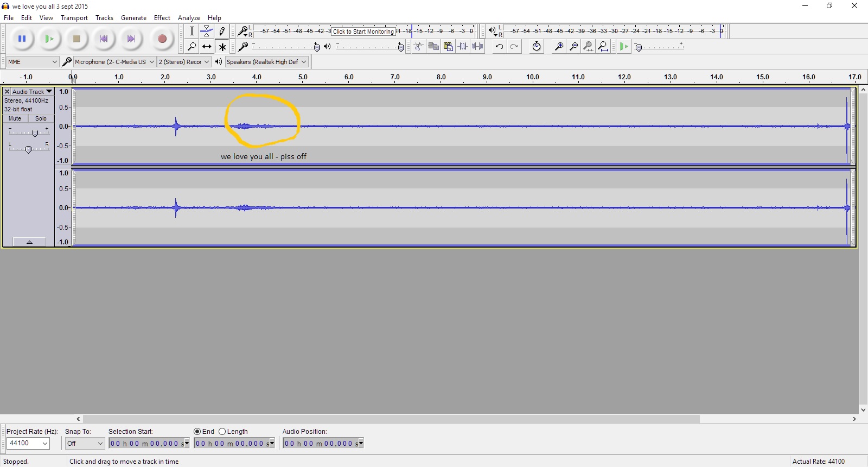Click the Fit Project zoom icon
Screen dimensions: 868x467
click(603, 47)
